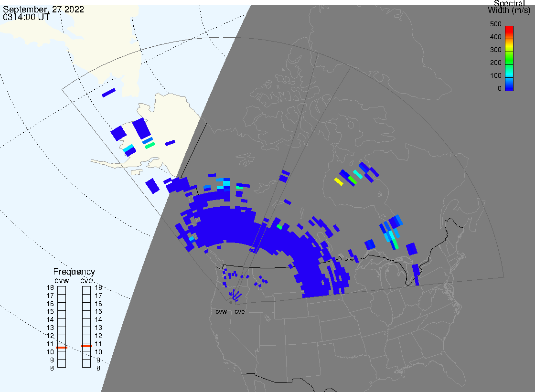Click the 200 label on color scale
The width and height of the screenshot is (535, 392).
496,63
